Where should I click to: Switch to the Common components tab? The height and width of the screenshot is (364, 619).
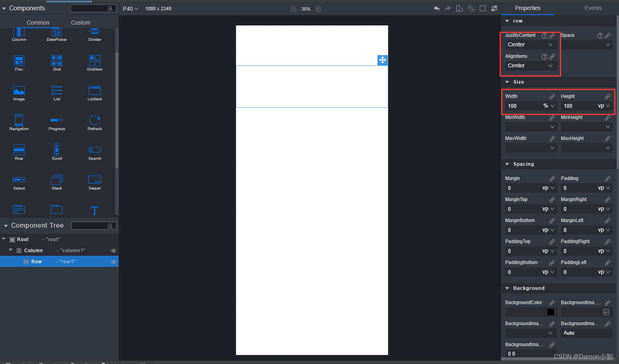pos(38,23)
